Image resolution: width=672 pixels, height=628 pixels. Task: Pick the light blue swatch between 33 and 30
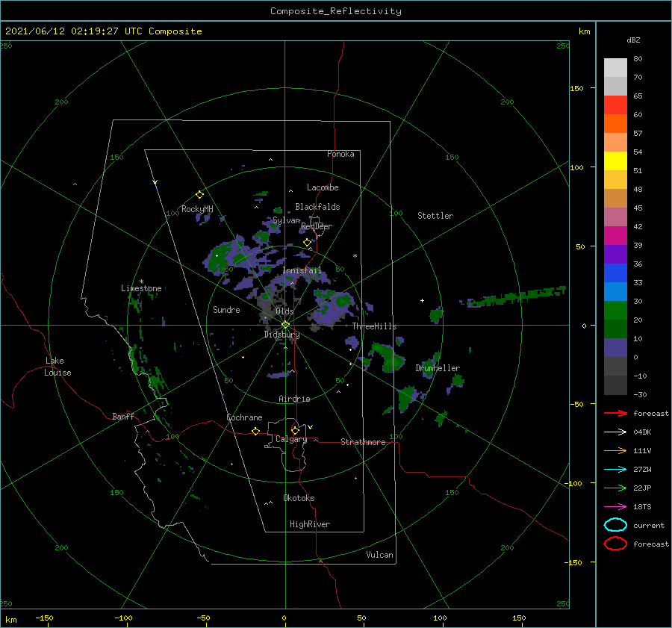(x=615, y=291)
